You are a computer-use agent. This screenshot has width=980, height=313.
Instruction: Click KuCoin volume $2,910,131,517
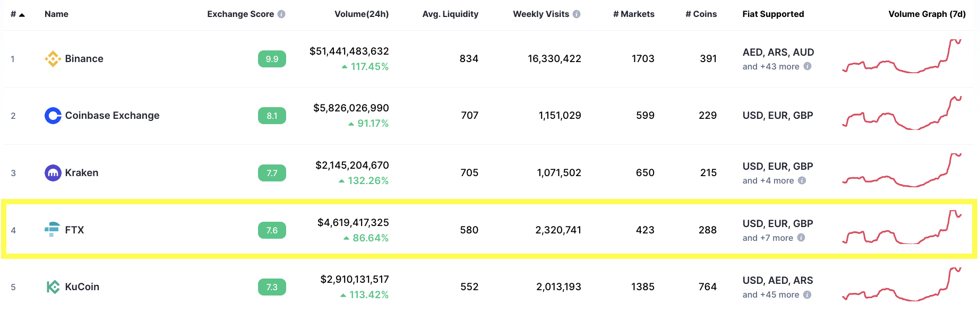coord(355,280)
